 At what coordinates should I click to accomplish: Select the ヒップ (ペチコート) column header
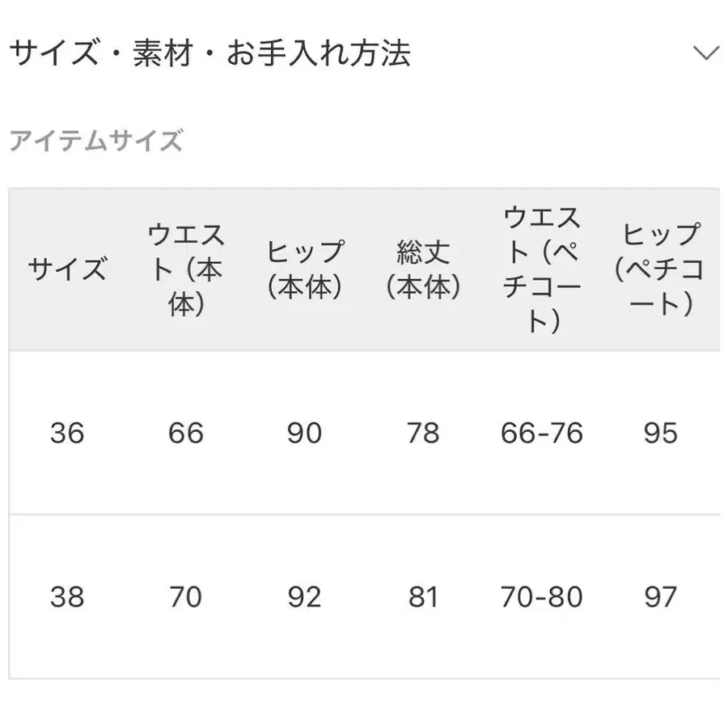click(662, 267)
